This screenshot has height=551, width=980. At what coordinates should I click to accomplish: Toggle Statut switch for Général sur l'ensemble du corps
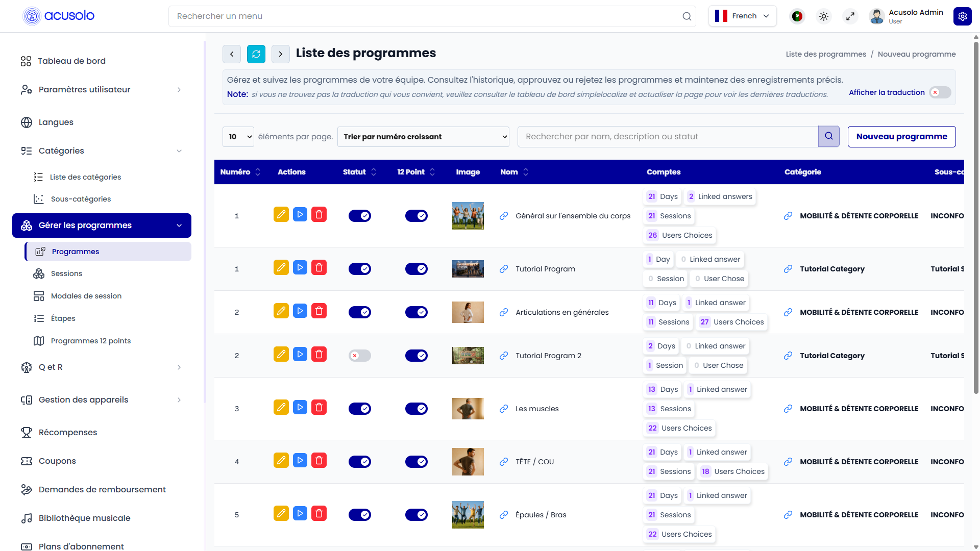(360, 216)
